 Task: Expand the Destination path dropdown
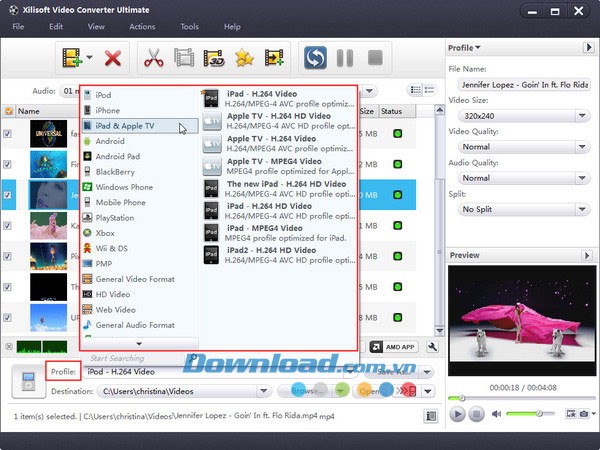[x=264, y=391]
